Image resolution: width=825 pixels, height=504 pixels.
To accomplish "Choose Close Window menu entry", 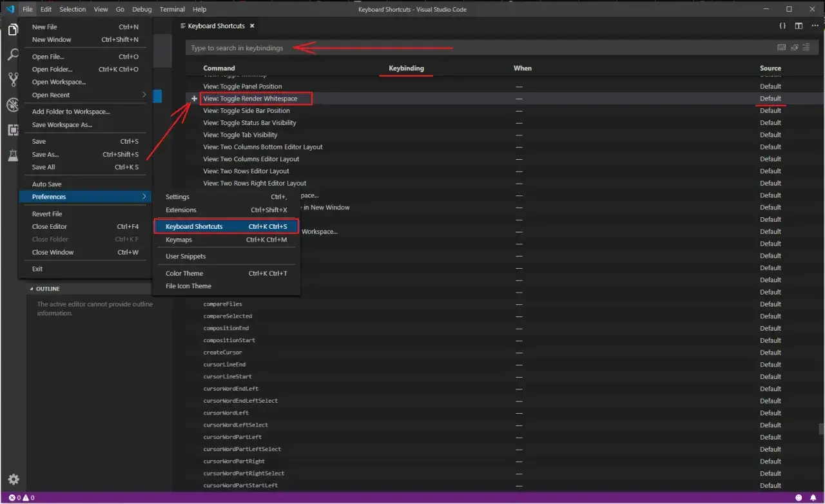I will point(85,252).
